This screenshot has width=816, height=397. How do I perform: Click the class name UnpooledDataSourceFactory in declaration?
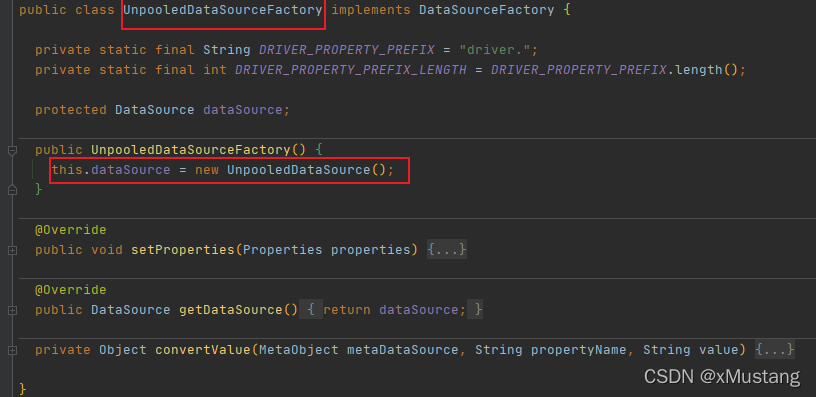[223, 10]
